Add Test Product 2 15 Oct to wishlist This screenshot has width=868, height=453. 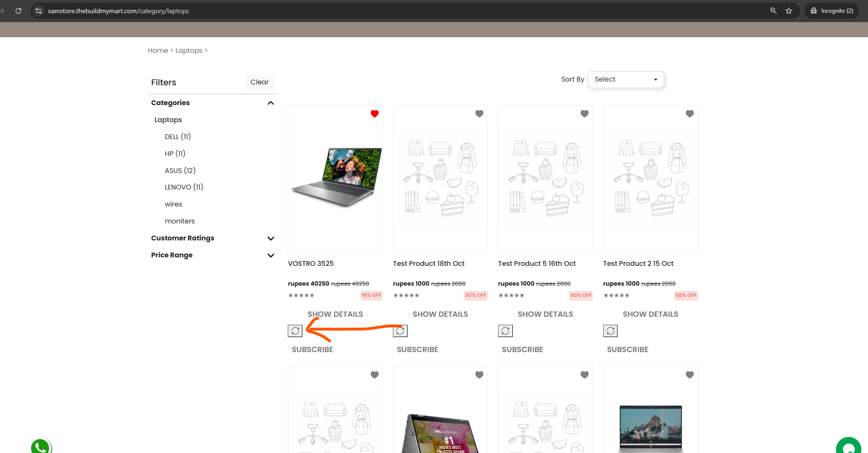(690, 114)
